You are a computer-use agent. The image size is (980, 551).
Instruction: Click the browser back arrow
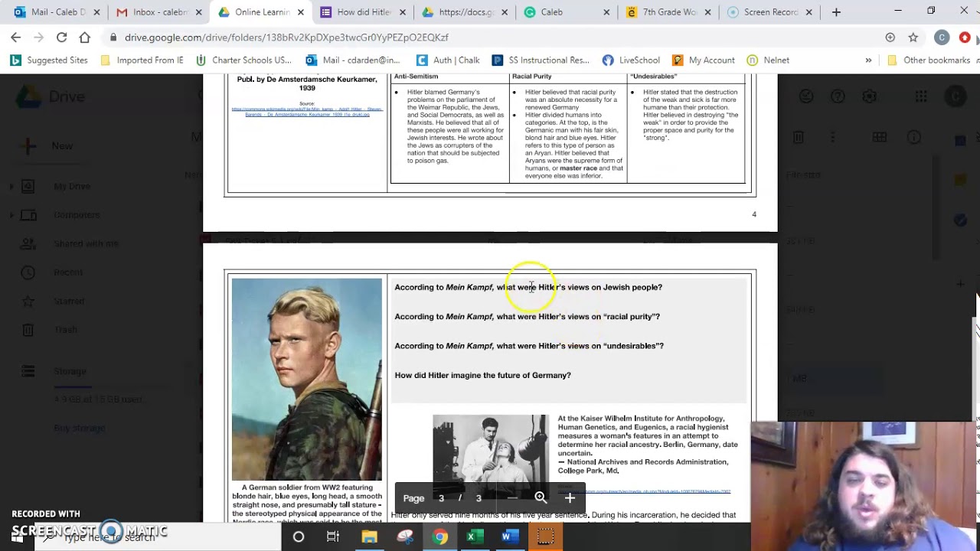[x=15, y=37]
